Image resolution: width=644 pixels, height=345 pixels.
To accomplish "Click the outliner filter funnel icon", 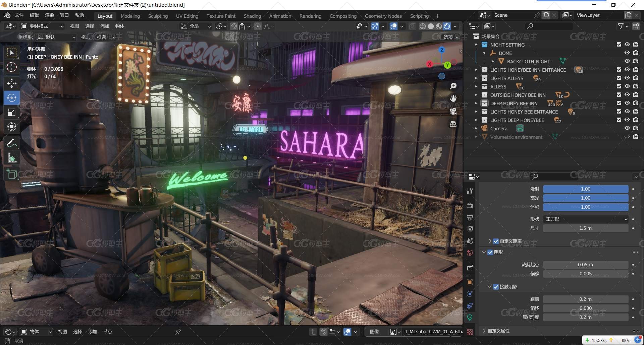I will click(x=621, y=26).
